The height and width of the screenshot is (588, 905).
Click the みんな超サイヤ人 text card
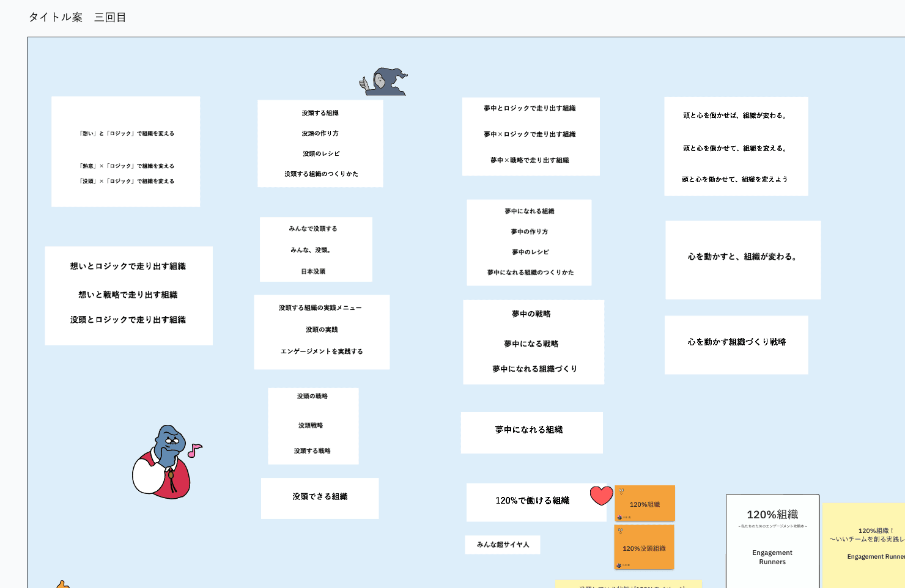point(503,545)
